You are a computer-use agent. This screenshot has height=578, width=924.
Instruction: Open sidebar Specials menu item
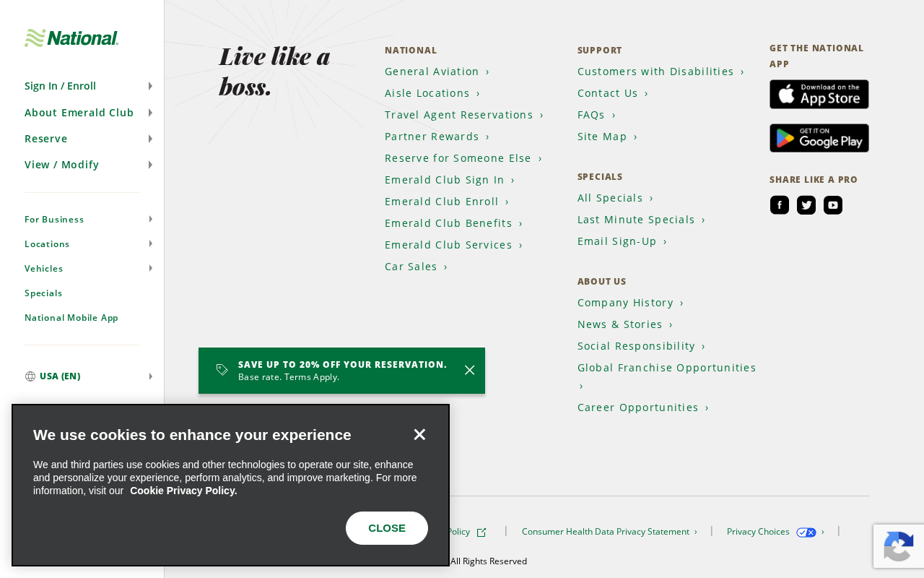[43, 293]
